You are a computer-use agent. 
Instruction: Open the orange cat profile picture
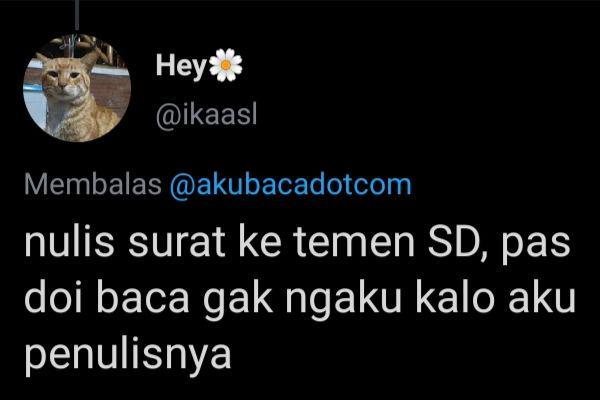[77, 88]
